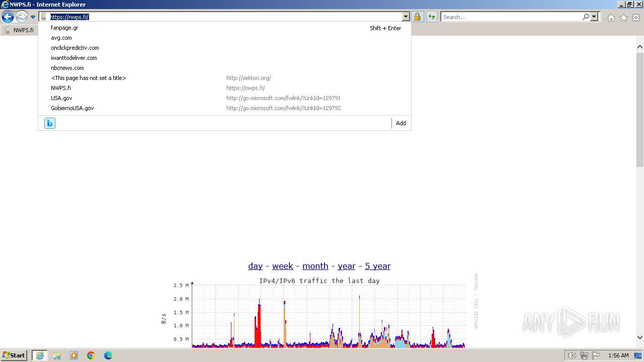Screen dimensions: 644x362
Task: Choose fanpage.gr suggestion
Action: pyautogui.click(x=224, y=28)
